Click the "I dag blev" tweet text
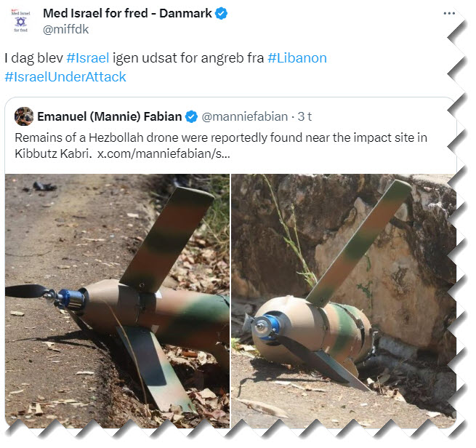The image size is (476, 448). coord(33,57)
